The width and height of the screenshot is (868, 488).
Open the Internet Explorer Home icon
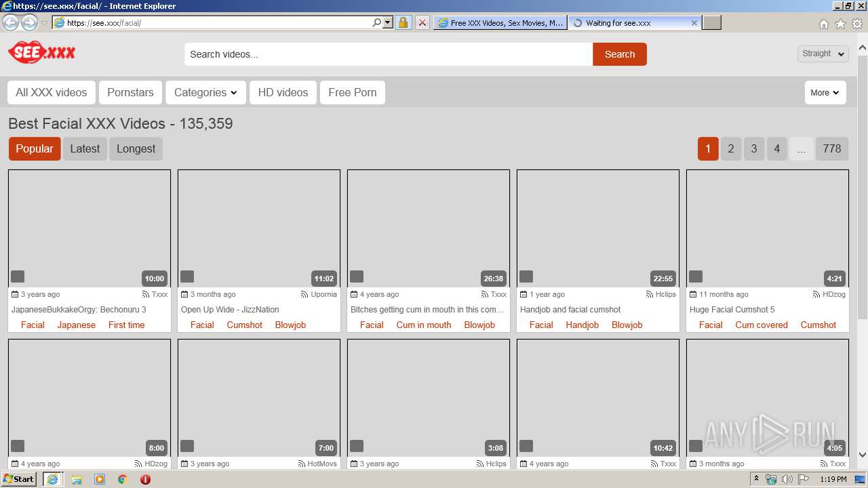pyautogui.click(x=823, y=24)
